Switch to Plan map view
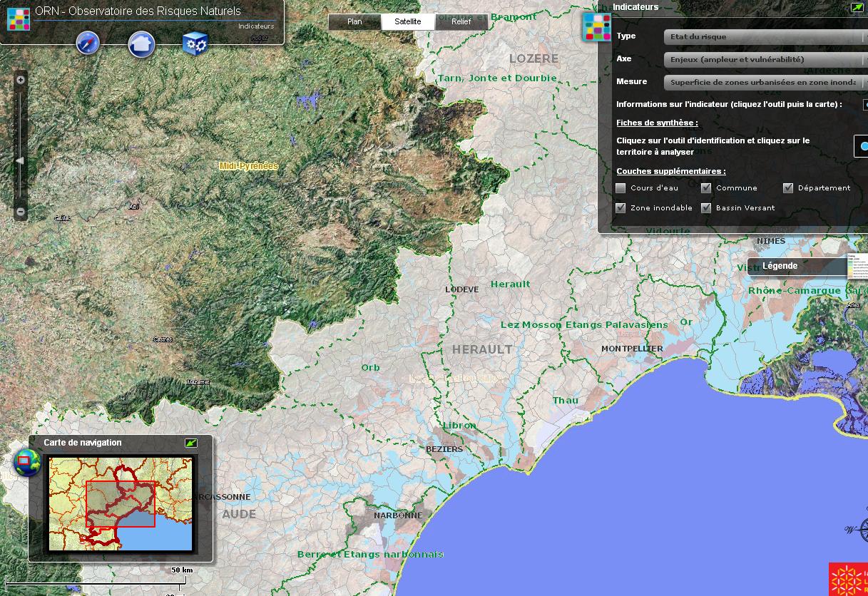This screenshot has height=596, width=868. [354, 21]
